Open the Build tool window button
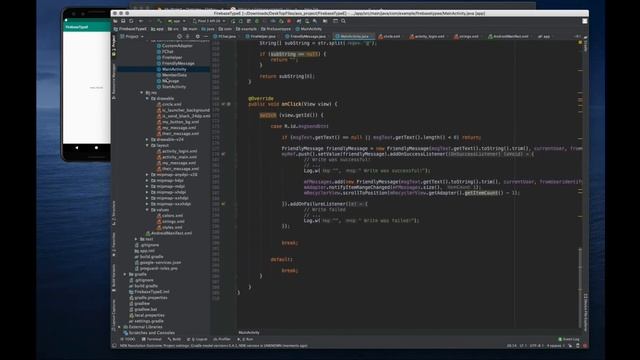This screenshot has height=360, width=640. [x=174, y=339]
